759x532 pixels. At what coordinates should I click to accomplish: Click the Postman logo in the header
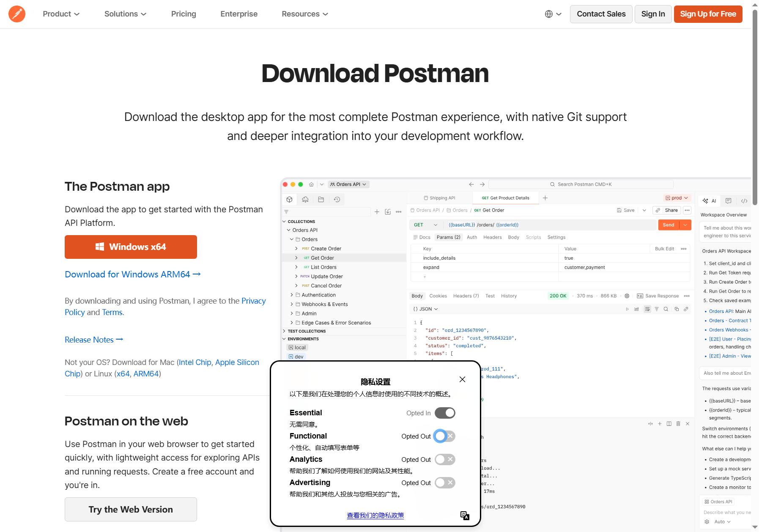coord(17,14)
